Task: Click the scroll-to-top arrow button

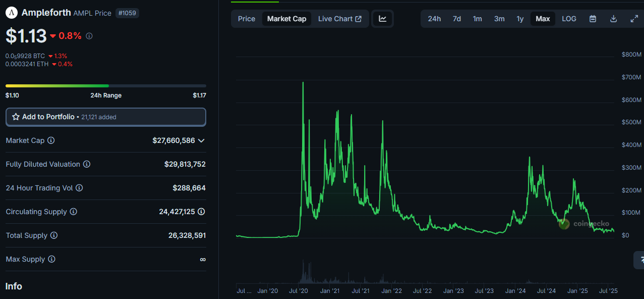Action: point(639,260)
